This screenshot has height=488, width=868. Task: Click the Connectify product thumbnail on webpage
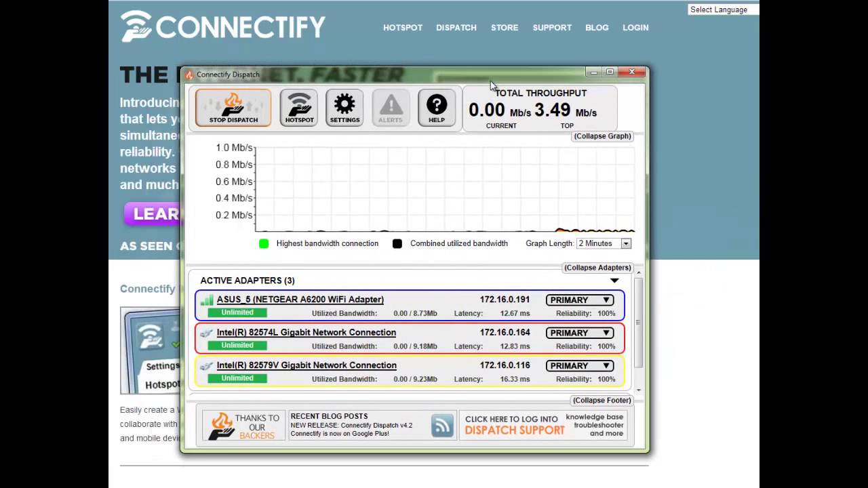click(x=151, y=350)
